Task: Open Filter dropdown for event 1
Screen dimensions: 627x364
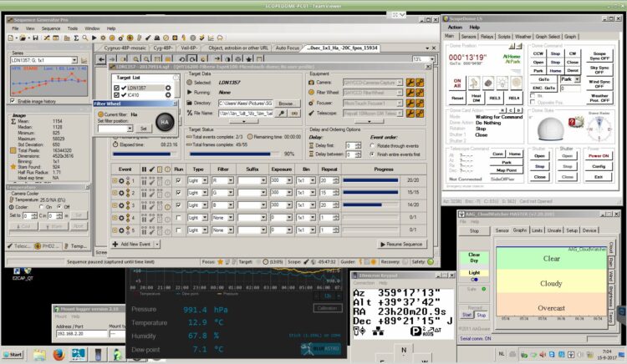Action: pos(222,181)
